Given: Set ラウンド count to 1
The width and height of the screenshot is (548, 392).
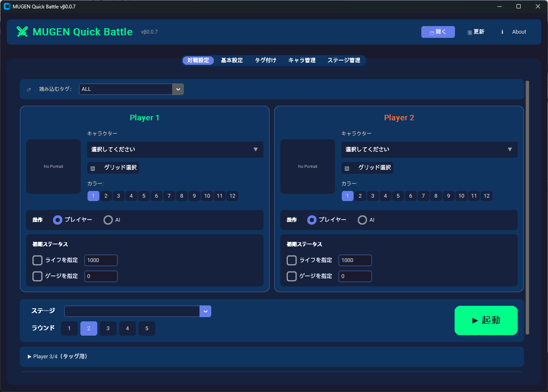Looking at the screenshot, I should pos(69,329).
